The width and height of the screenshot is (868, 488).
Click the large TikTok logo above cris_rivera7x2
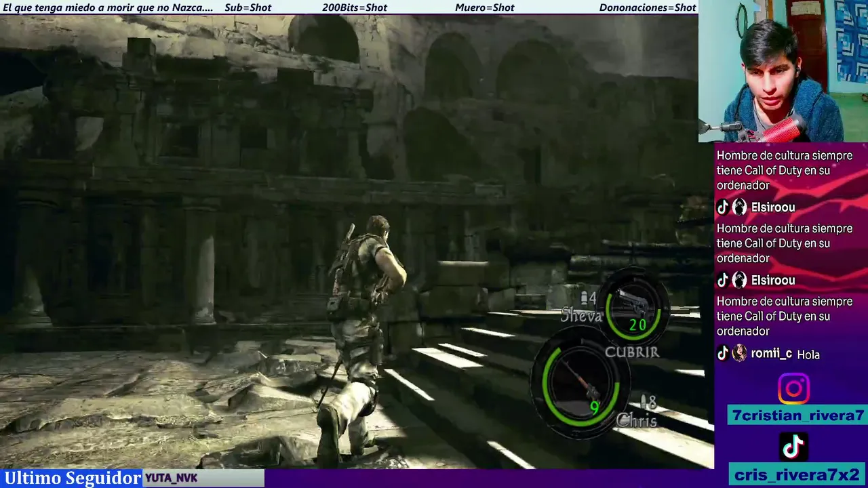click(793, 447)
